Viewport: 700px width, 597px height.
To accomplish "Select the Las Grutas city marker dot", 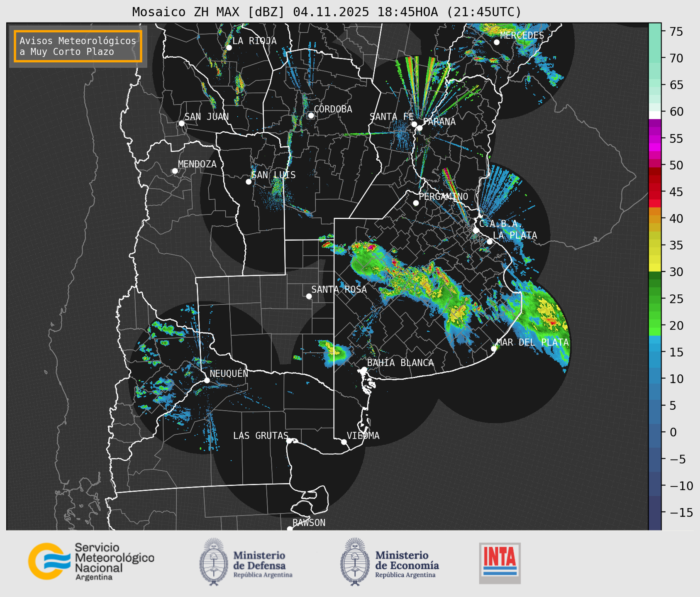I will coord(289,440).
